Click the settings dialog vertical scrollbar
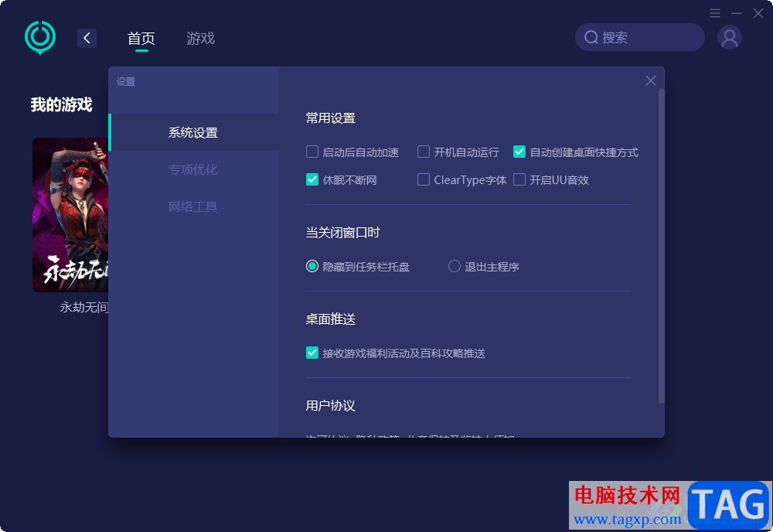 [x=661, y=247]
